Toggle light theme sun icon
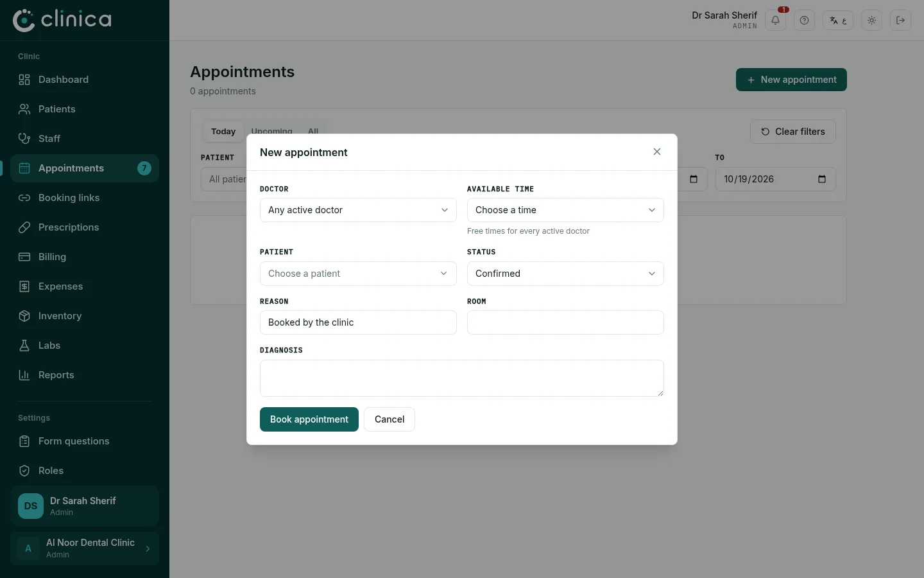Screen dimensions: 924x578 point(871,21)
